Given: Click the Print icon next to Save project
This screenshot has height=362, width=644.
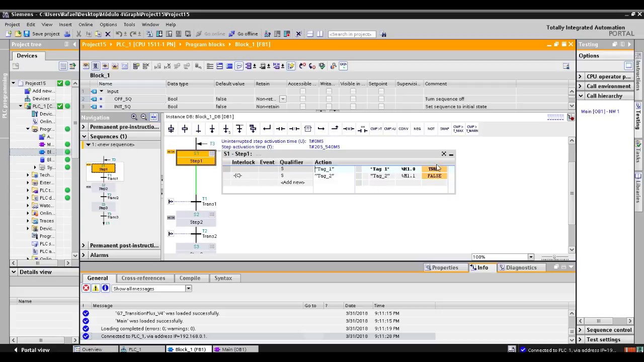Looking at the screenshot, I should (x=67, y=34).
